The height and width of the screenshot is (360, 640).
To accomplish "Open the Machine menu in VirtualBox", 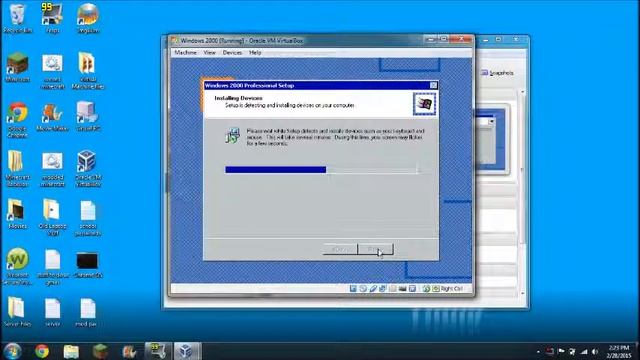I will tap(185, 53).
